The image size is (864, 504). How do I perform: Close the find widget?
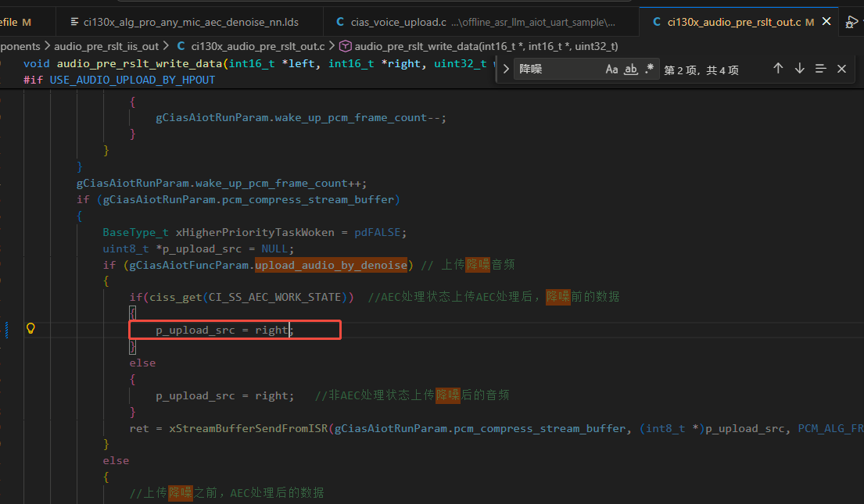[x=841, y=69]
